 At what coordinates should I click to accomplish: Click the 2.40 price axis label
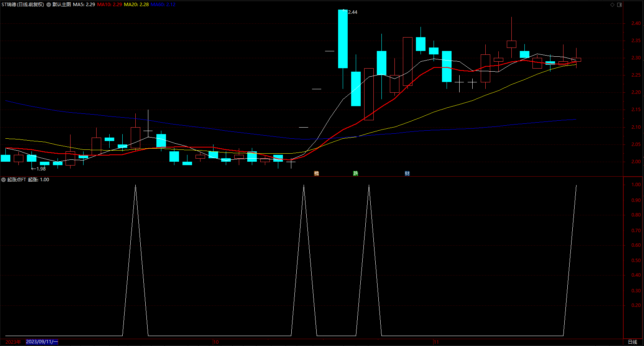click(x=636, y=23)
